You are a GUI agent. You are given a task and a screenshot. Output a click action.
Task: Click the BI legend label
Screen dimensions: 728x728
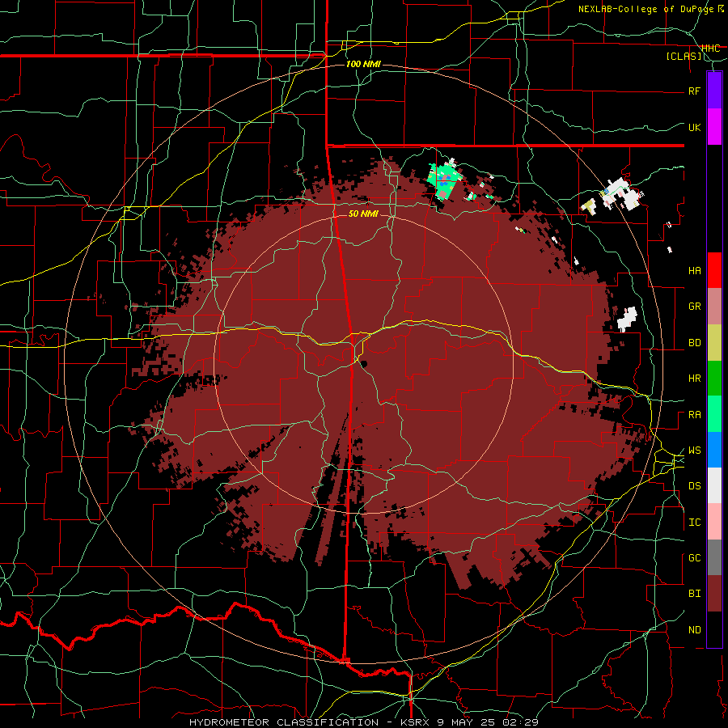694,594
